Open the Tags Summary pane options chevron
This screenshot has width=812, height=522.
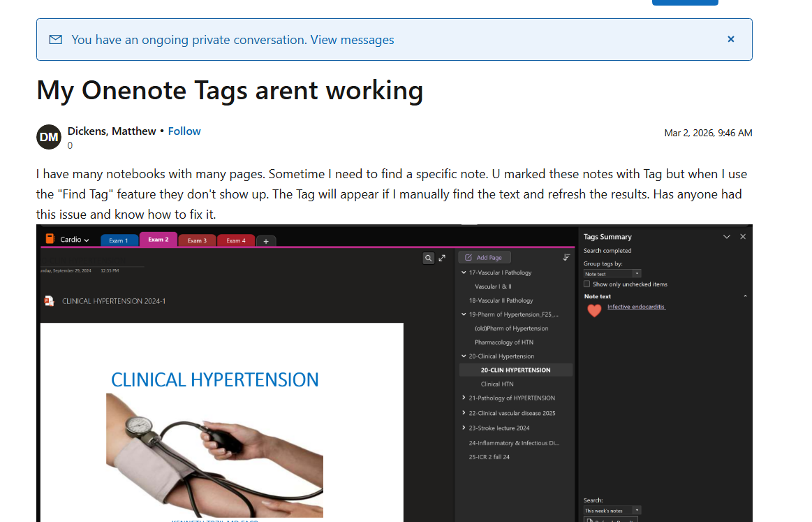tap(727, 237)
